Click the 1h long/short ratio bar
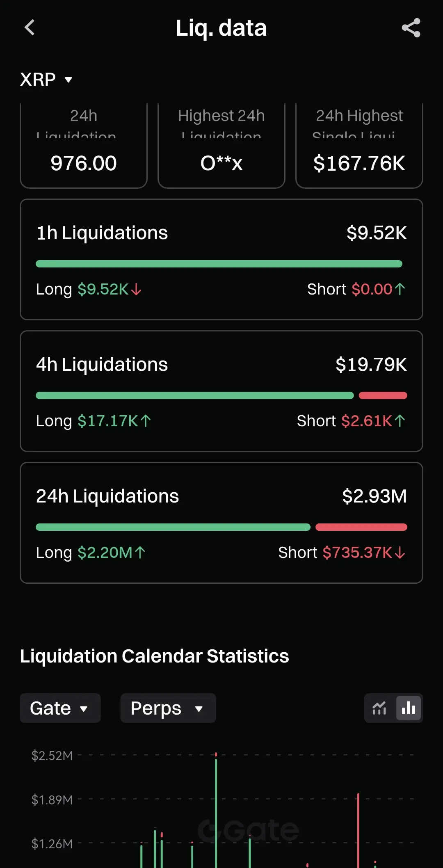This screenshot has width=443, height=868. (219, 264)
